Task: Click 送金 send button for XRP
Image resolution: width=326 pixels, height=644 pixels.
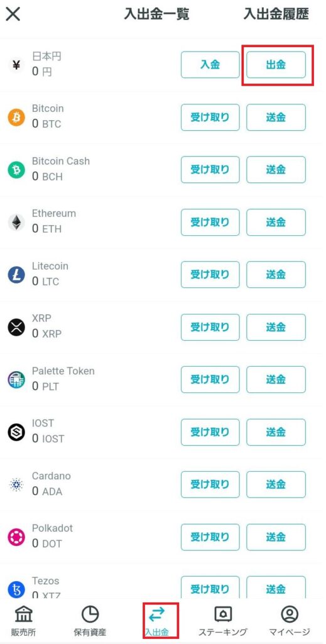Action: point(276,327)
